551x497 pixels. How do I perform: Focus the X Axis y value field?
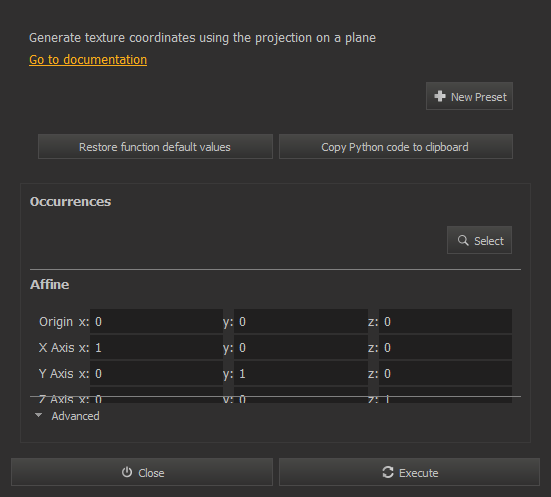point(301,347)
